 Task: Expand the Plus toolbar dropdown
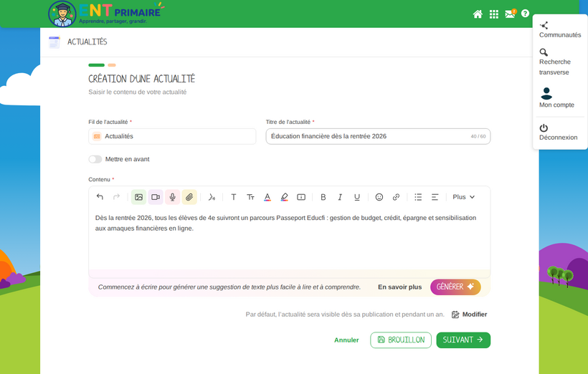click(x=463, y=197)
